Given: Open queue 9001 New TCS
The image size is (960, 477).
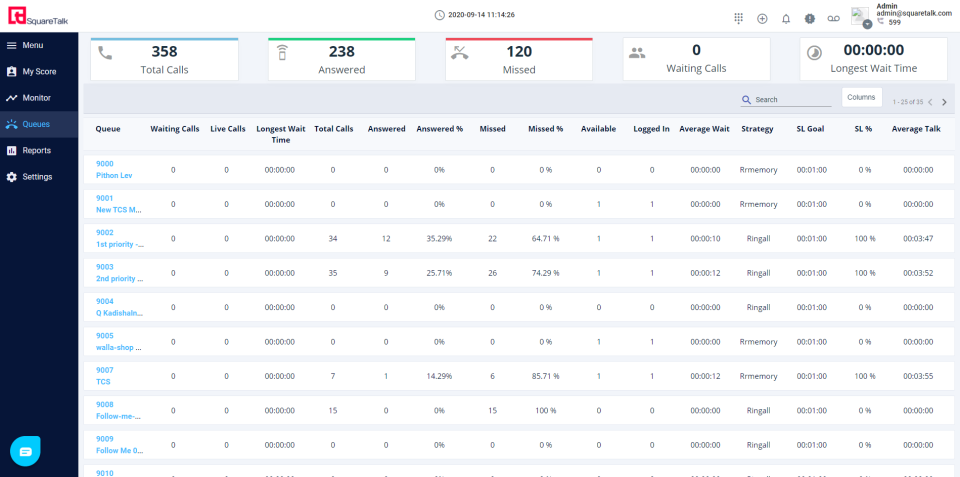Looking at the screenshot, I should [119, 204].
